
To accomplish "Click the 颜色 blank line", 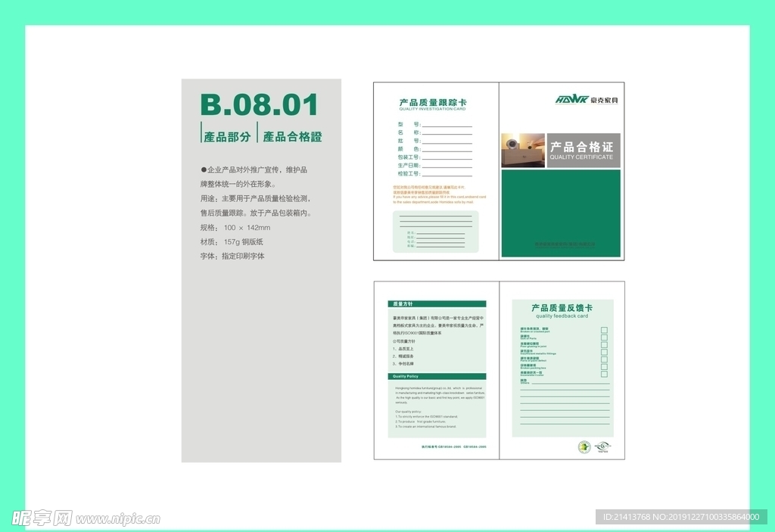I will point(447,151).
